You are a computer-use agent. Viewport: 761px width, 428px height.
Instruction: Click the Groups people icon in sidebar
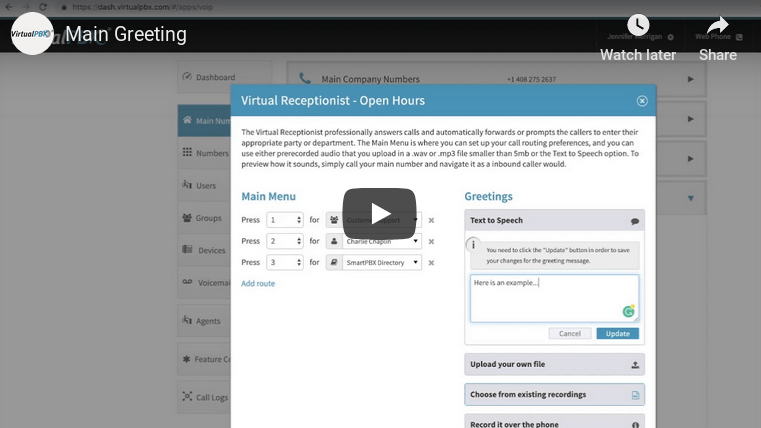[x=187, y=218]
